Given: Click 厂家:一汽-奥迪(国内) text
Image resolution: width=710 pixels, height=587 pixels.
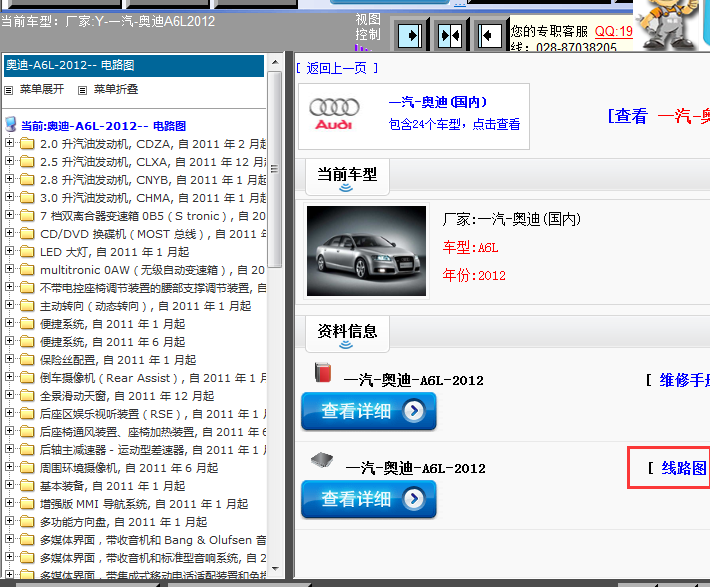Looking at the screenshot, I should pyautogui.click(x=511, y=220).
